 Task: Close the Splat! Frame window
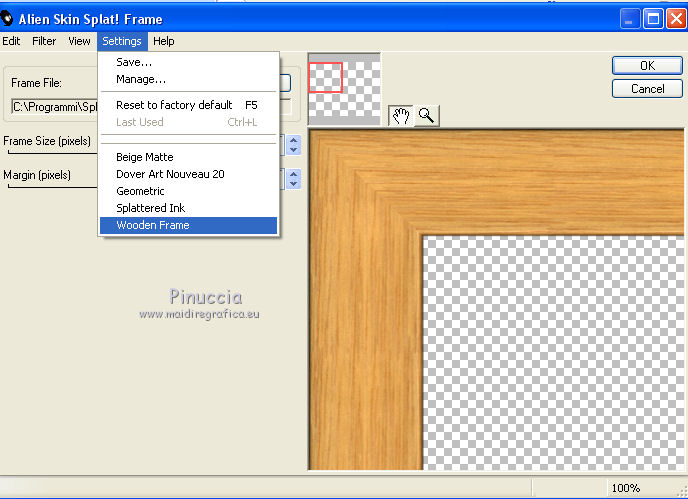(676, 19)
